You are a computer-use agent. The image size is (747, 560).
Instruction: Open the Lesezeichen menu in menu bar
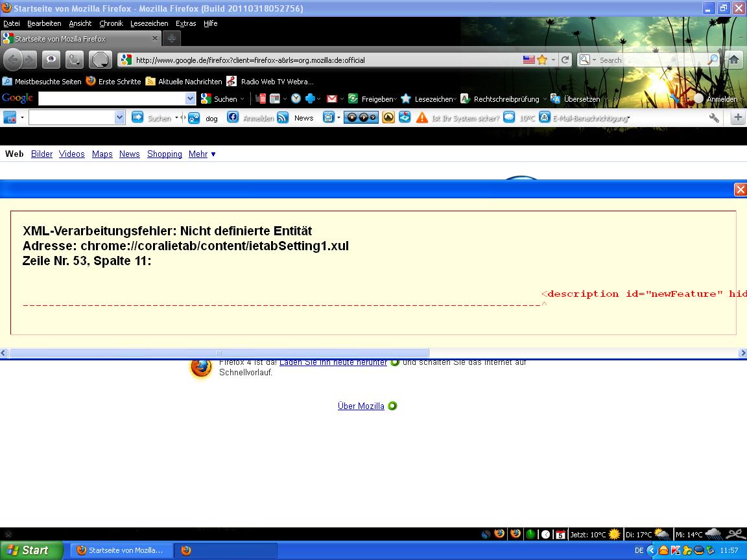(149, 23)
